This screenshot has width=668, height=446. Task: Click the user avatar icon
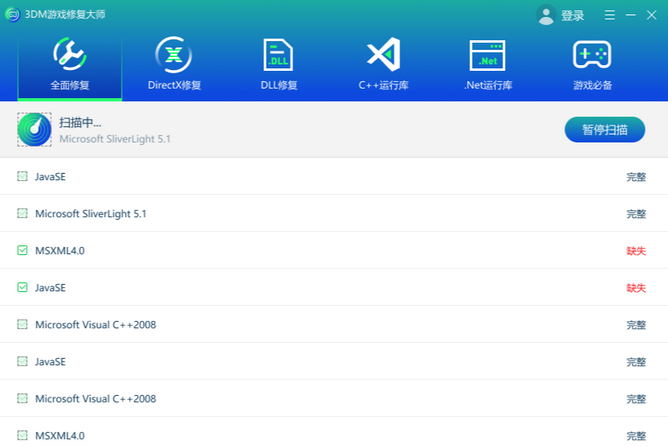click(x=546, y=15)
